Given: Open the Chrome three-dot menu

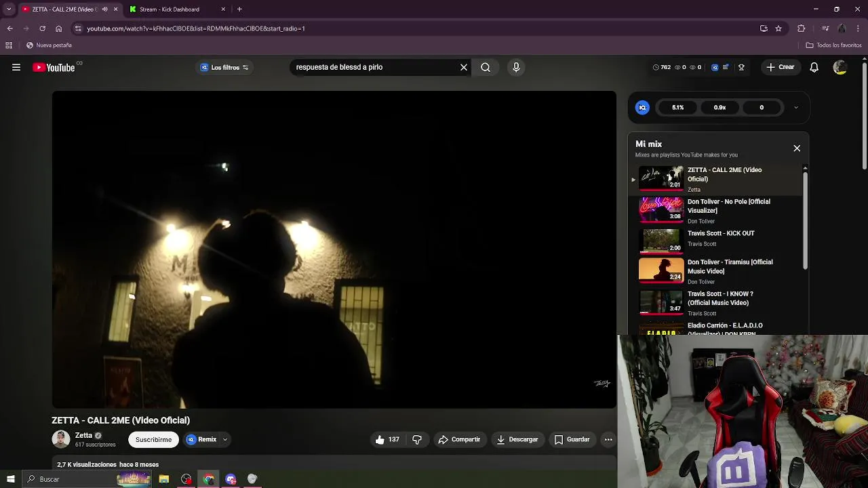Looking at the screenshot, I should click(857, 28).
